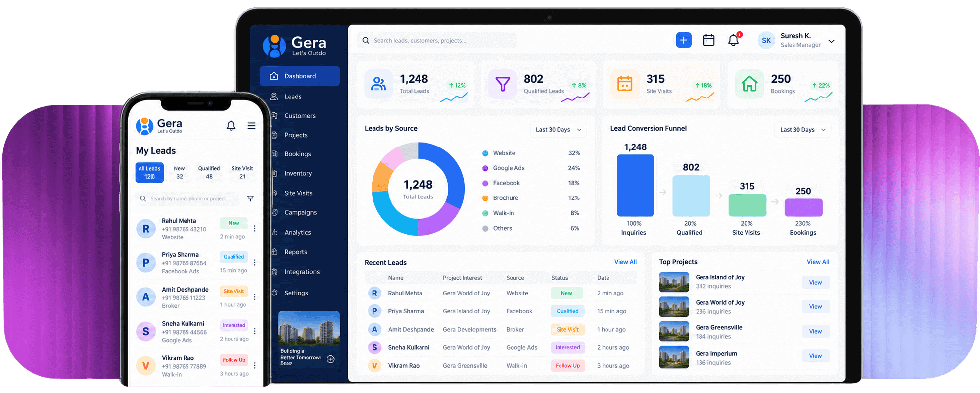The height and width of the screenshot is (393, 980).
Task: Click Sneha Kulkarni in Recent Leads table
Action: tap(409, 348)
